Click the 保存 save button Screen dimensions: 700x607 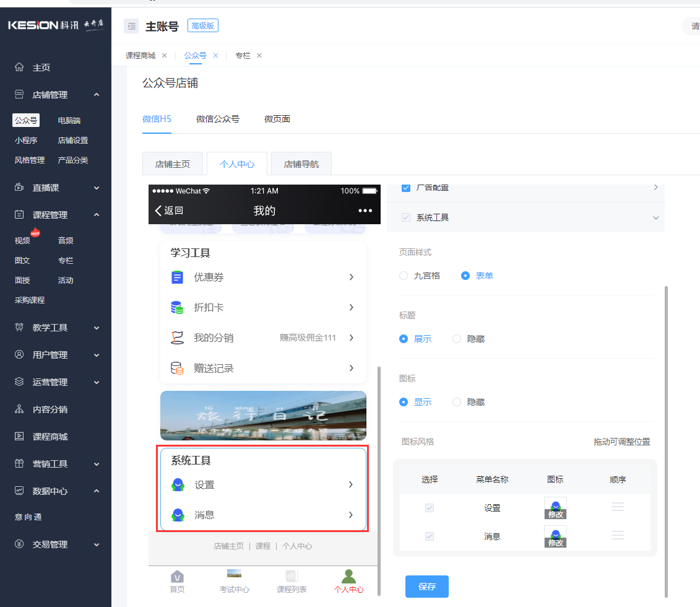427,587
